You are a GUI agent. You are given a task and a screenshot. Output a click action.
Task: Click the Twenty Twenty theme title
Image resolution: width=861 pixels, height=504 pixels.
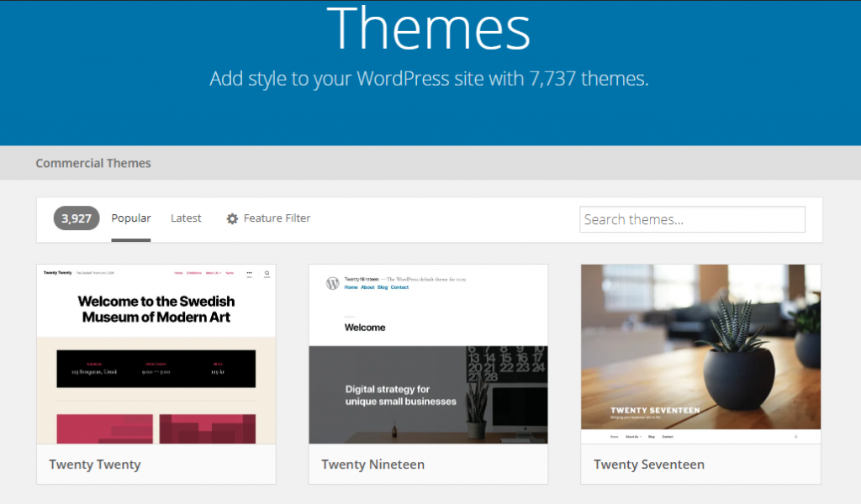pyautogui.click(x=95, y=465)
